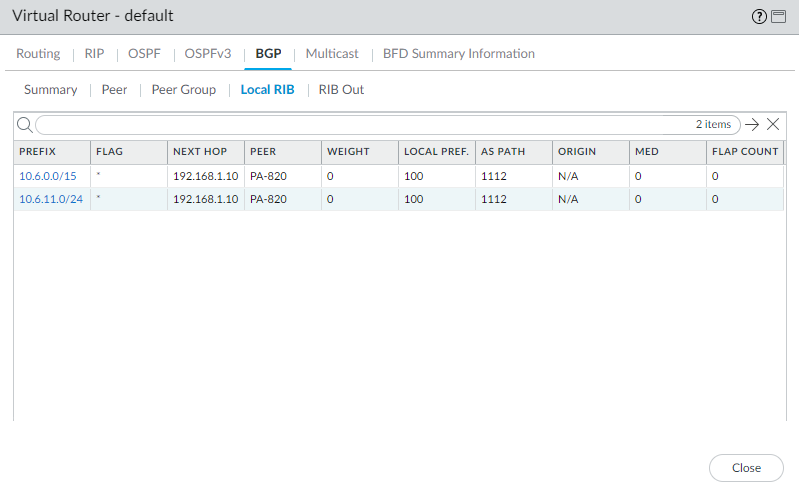This screenshot has width=799, height=489.
Task: Switch to the Routing tab
Action: pyautogui.click(x=38, y=54)
